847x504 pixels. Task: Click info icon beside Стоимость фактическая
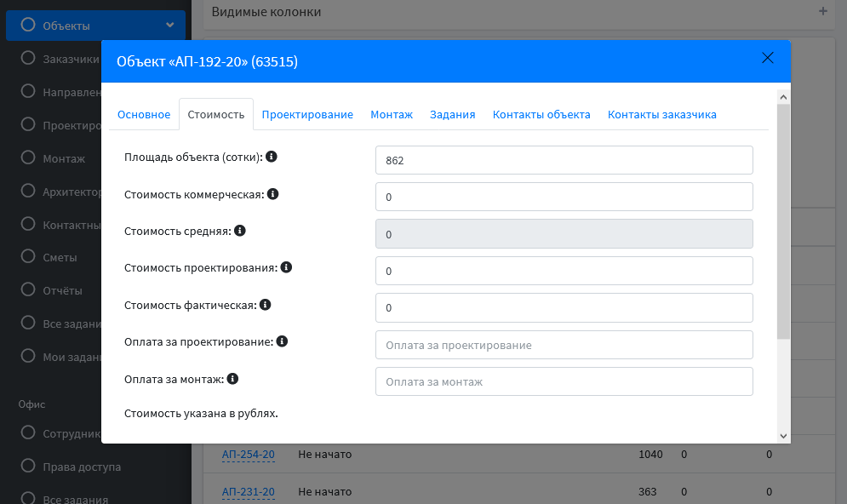(x=266, y=305)
